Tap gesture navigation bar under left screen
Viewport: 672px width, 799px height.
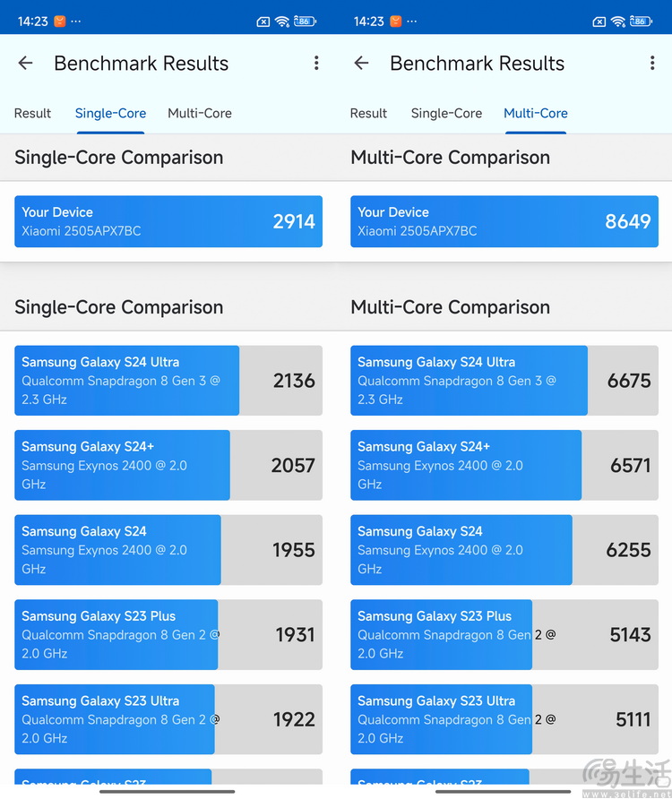tap(168, 792)
